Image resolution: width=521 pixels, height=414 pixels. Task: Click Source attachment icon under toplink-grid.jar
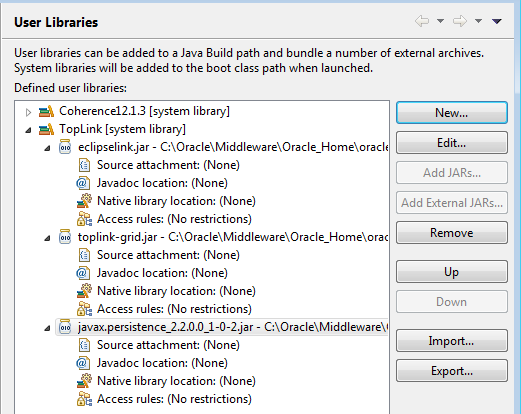pos(84,255)
